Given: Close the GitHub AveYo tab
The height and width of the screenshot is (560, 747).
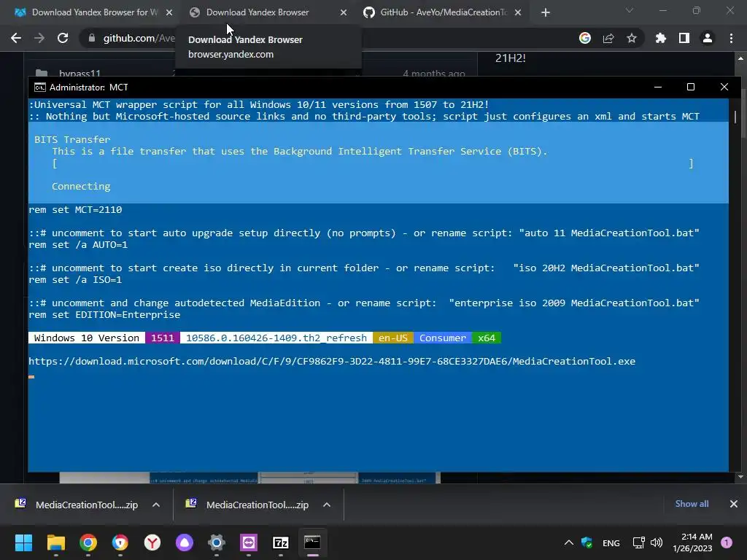Looking at the screenshot, I should coord(519,12).
